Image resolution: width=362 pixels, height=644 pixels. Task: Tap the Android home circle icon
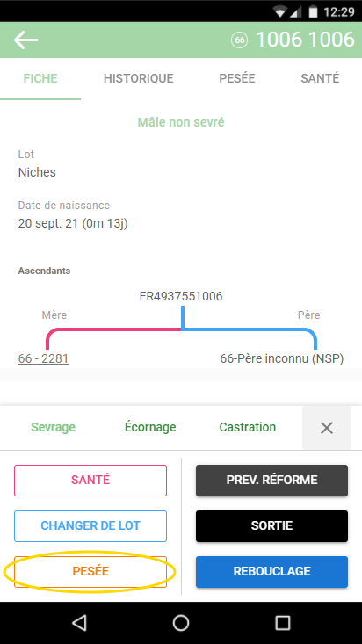coord(181,623)
